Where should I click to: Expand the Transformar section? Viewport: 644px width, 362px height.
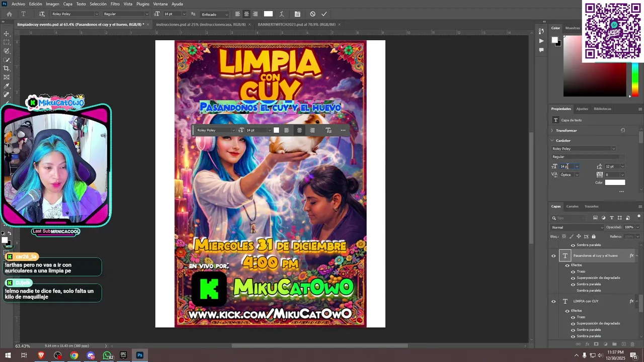pos(552,130)
